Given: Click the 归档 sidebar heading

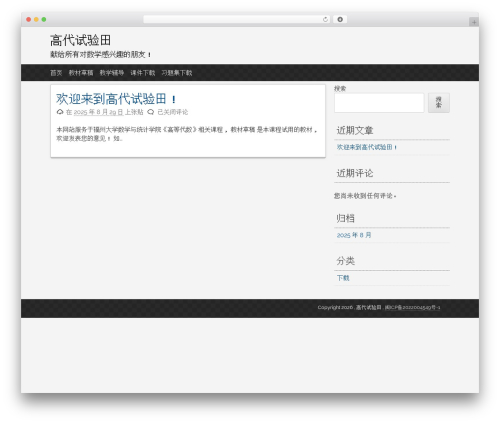Looking at the screenshot, I should pyautogui.click(x=345, y=218).
